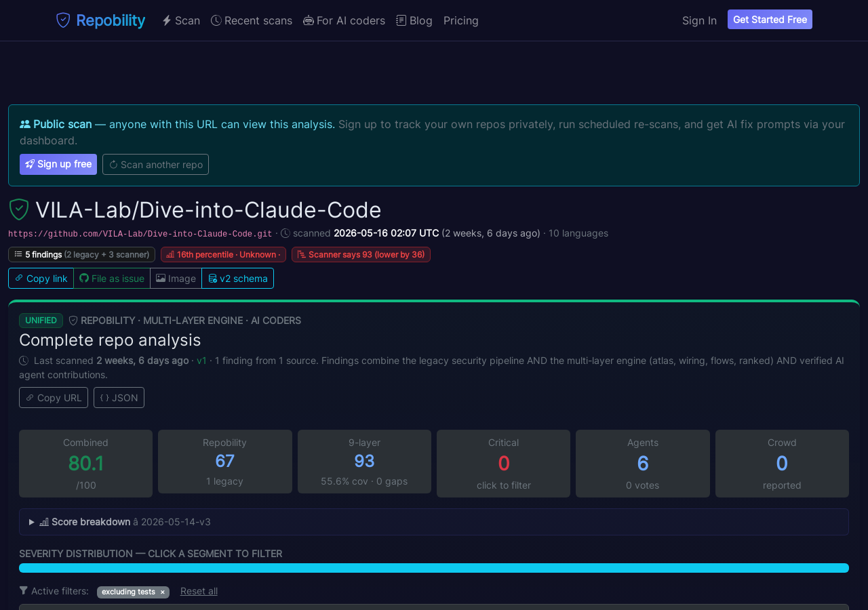868x610 pixels.
Task: Click the 16th percentile Unknown badge
Action: 223,254
